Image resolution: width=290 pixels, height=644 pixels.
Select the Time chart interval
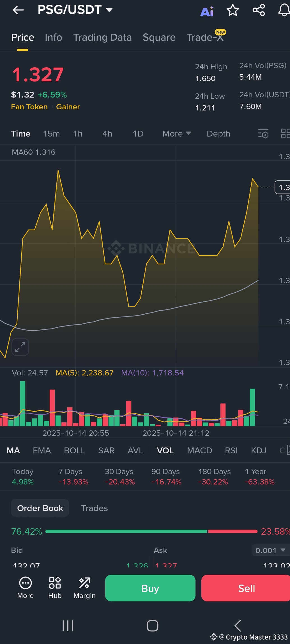(21, 134)
